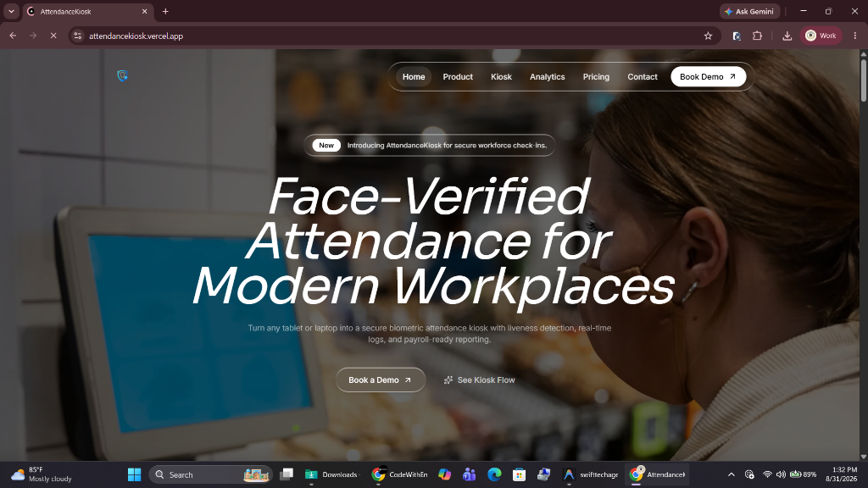Go back to the previous page

[x=13, y=36]
